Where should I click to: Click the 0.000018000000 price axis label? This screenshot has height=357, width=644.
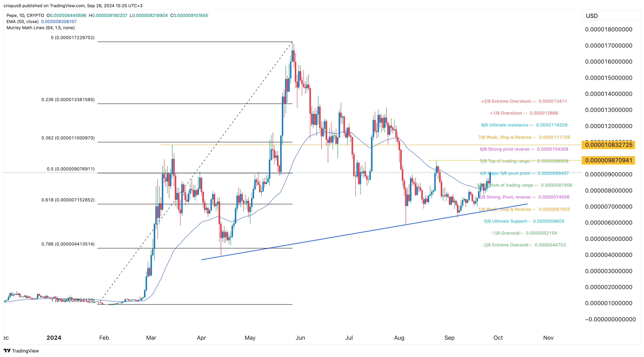[x=609, y=30]
